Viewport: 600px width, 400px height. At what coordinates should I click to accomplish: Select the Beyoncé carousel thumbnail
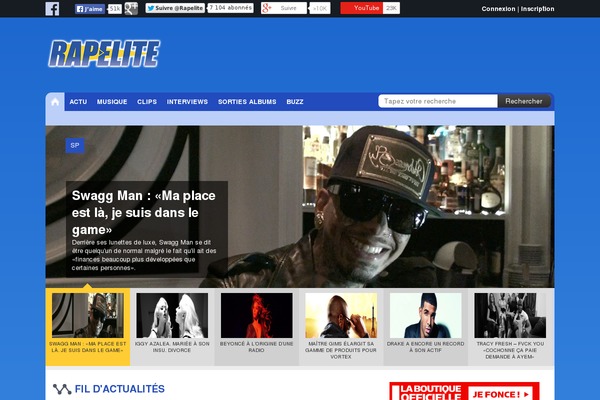pyautogui.click(x=257, y=315)
